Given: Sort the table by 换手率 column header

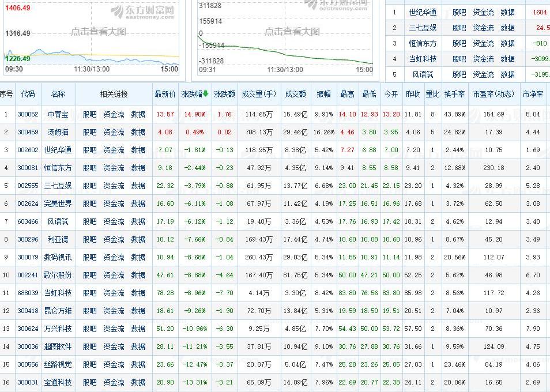Looking at the screenshot, I should pyautogui.click(x=454, y=94).
